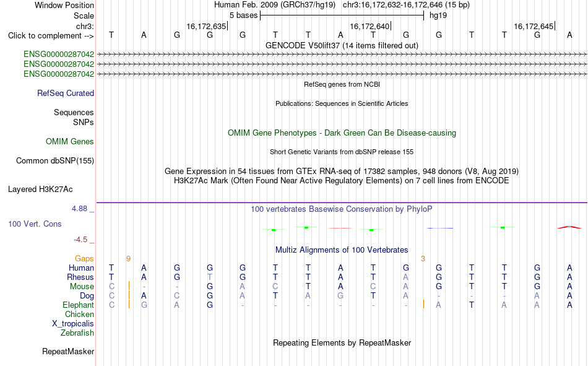The height and width of the screenshot is (366, 588).
Task: Select the Chicken alignment row label
Action: click(79, 314)
